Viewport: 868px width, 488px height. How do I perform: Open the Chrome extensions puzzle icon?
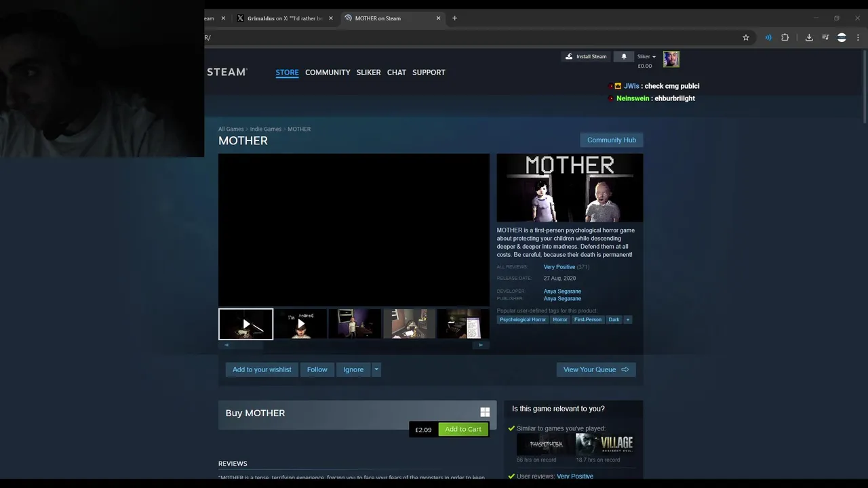click(785, 37)
